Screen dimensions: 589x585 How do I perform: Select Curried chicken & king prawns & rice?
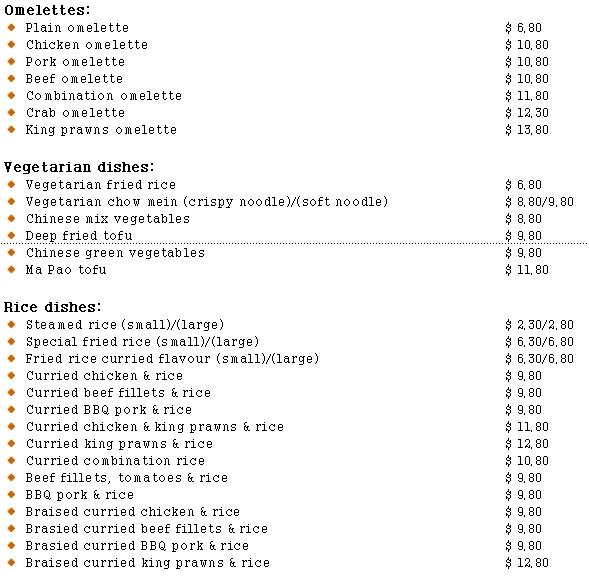click(155, 426)
